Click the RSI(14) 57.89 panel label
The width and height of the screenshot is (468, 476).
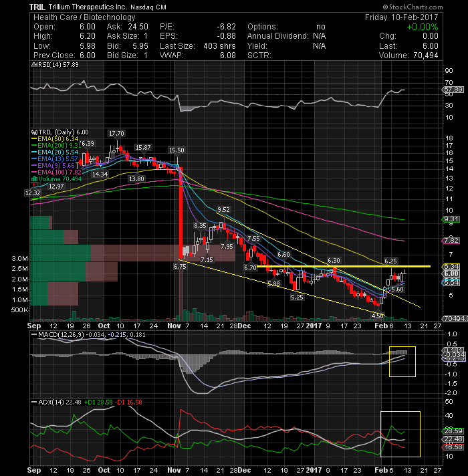[57, 65]
